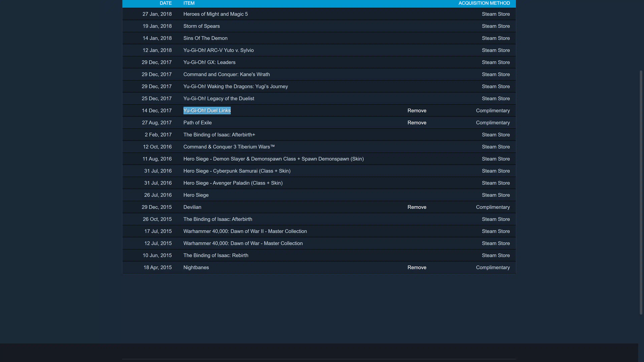Click Storm of Spears item name

pyautogui.click(x=201, y=26)
